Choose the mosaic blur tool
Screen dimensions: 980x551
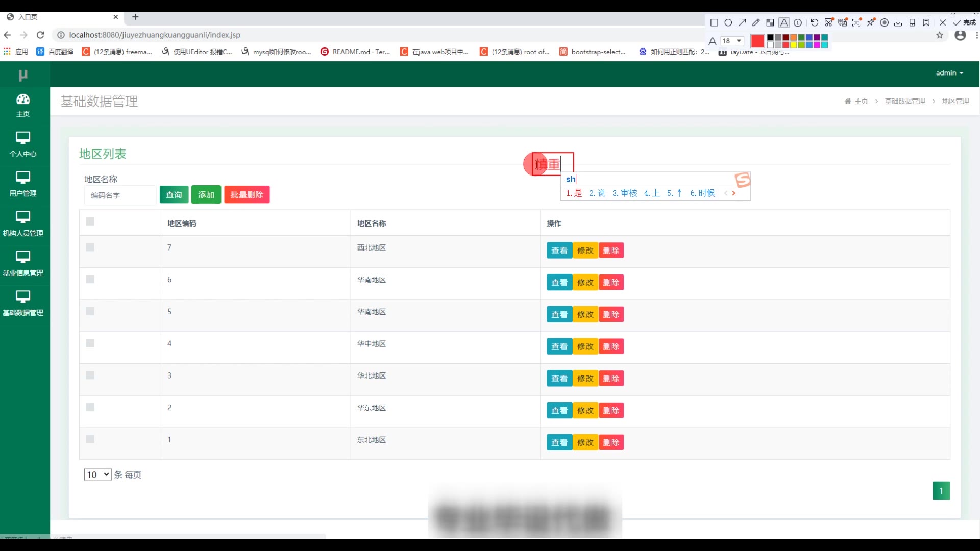pos(770,22)
